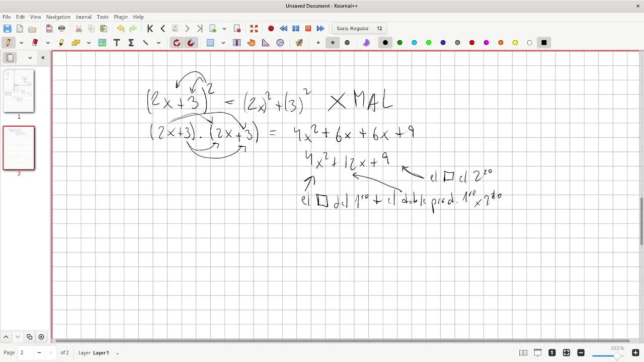Screen dimensions: 644x362
Task: Toggle paired pages view
Action: (523, 353)
